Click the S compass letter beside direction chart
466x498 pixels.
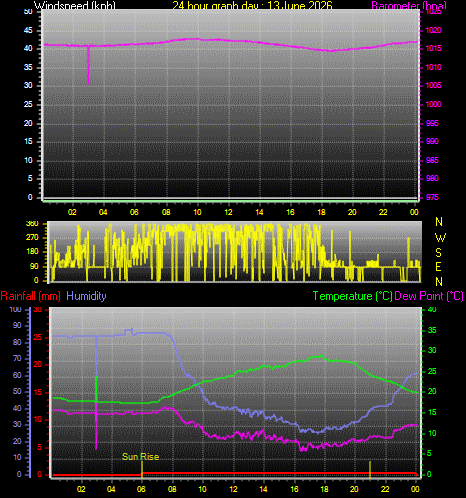439,253
